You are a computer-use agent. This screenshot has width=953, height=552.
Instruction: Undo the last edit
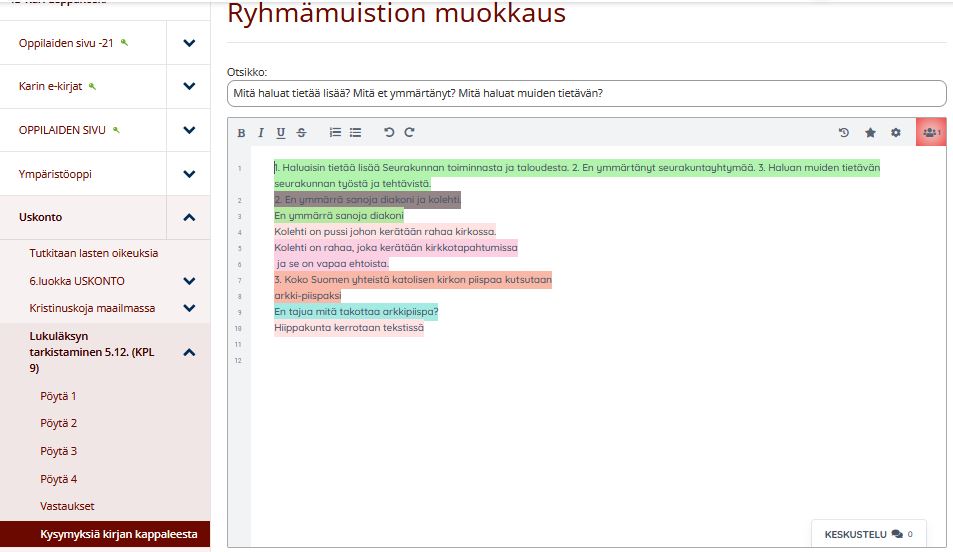coord(389,133)
